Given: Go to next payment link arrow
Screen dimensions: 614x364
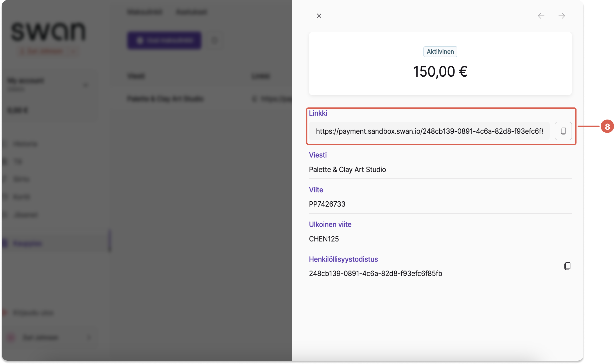Looking at the screenshot, I should [x=562, y=16].
